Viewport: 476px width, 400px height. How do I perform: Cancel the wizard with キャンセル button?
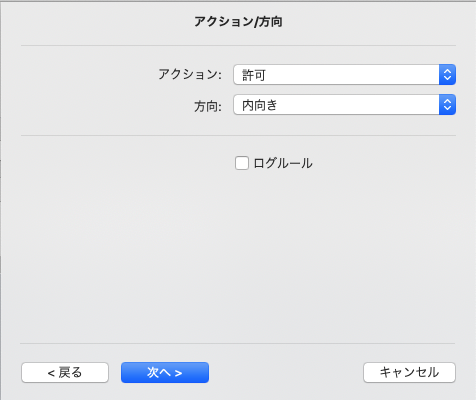[x=409, y=372]
